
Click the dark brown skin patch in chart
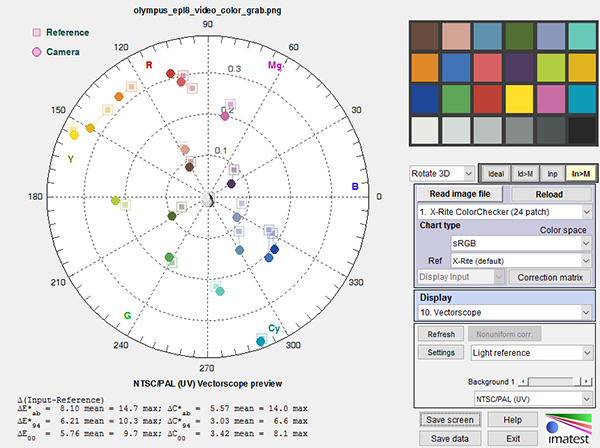424,36
